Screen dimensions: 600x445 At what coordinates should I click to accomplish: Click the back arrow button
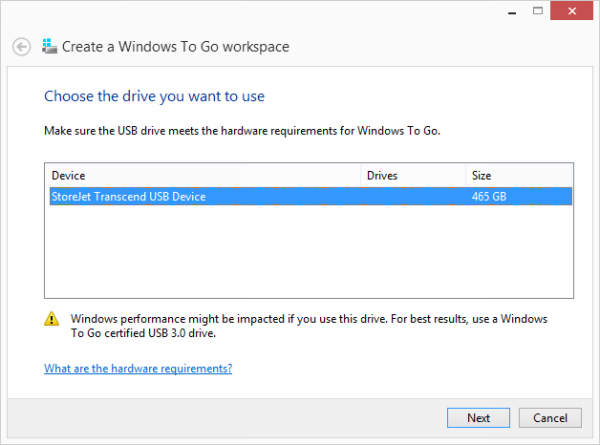(21, 46)
